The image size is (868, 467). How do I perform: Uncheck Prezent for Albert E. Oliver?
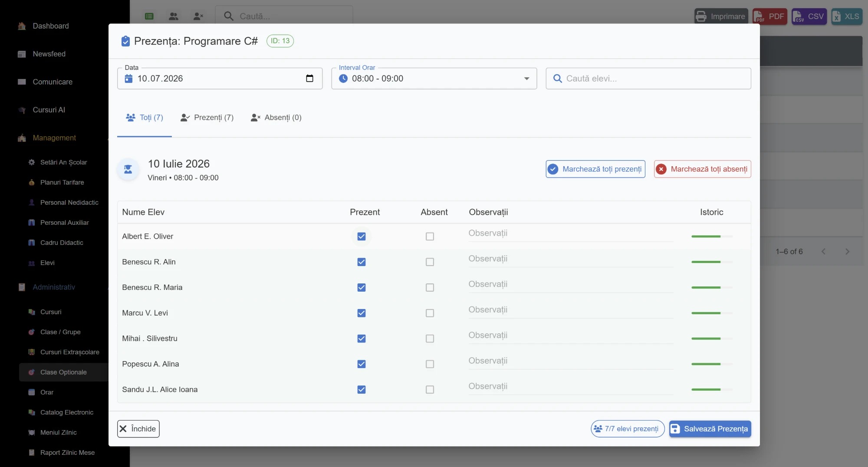(x=362, y=237)
